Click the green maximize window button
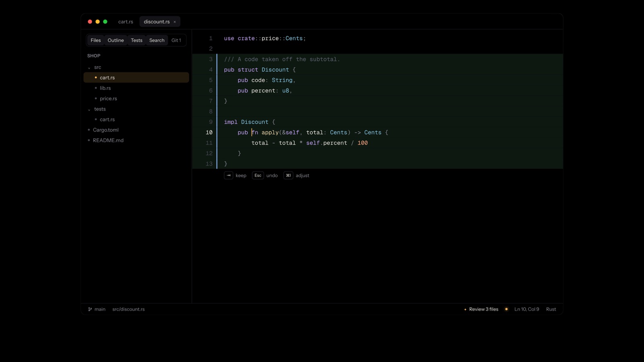The height and width of the screenshot is (362, 644). [x=105, y=22]
